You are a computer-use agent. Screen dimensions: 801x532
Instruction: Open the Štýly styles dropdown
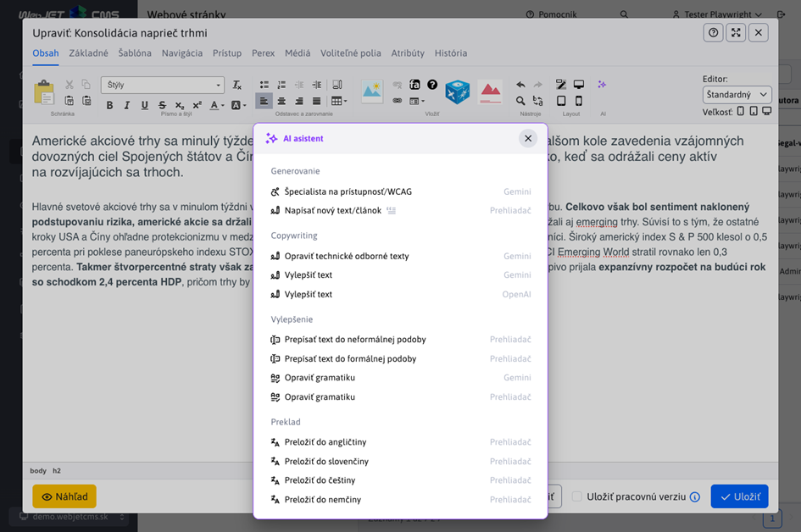[x=163, y=85]
